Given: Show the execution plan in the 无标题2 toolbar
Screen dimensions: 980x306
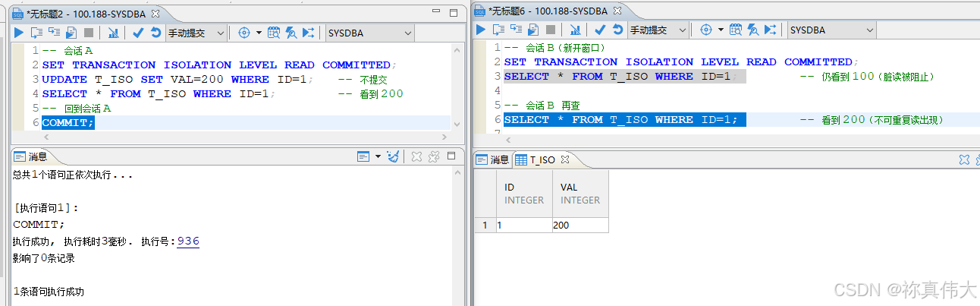Looking at the screenshot, I should point(112,33).
